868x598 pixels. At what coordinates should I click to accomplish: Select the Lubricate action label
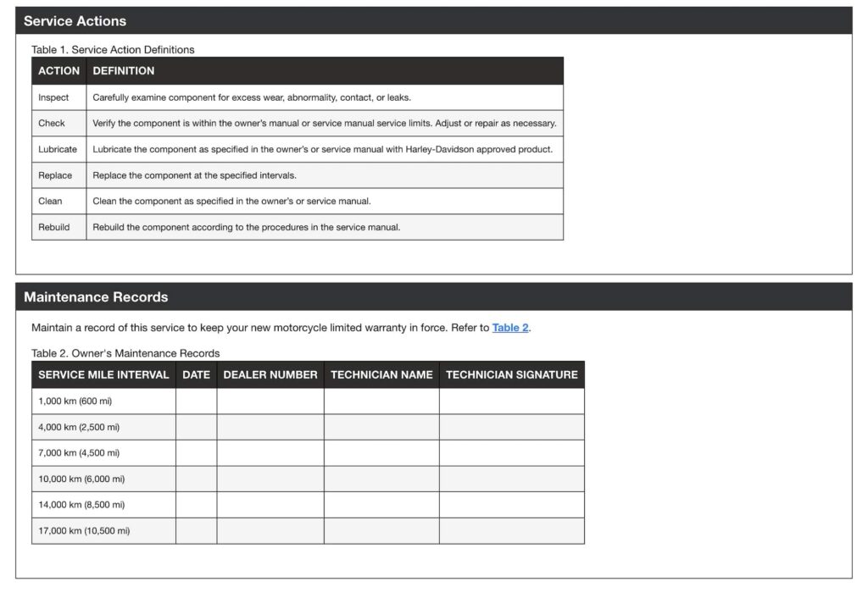[x=58, y=149]
